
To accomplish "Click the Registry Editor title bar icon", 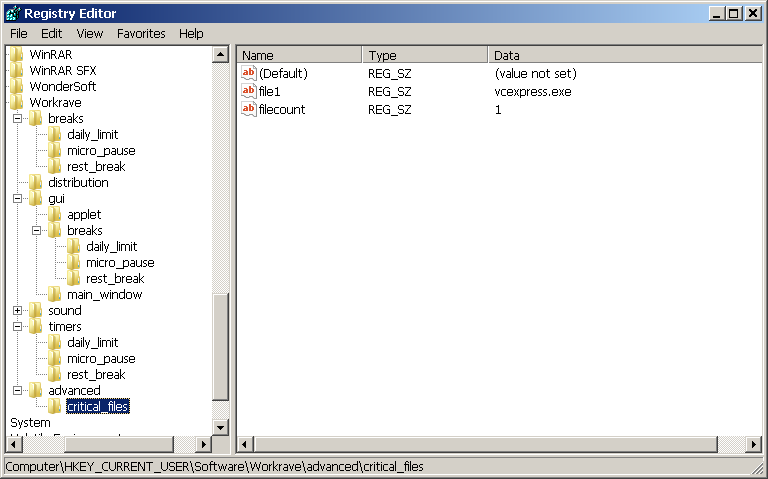I will click(x=12, y=13).
